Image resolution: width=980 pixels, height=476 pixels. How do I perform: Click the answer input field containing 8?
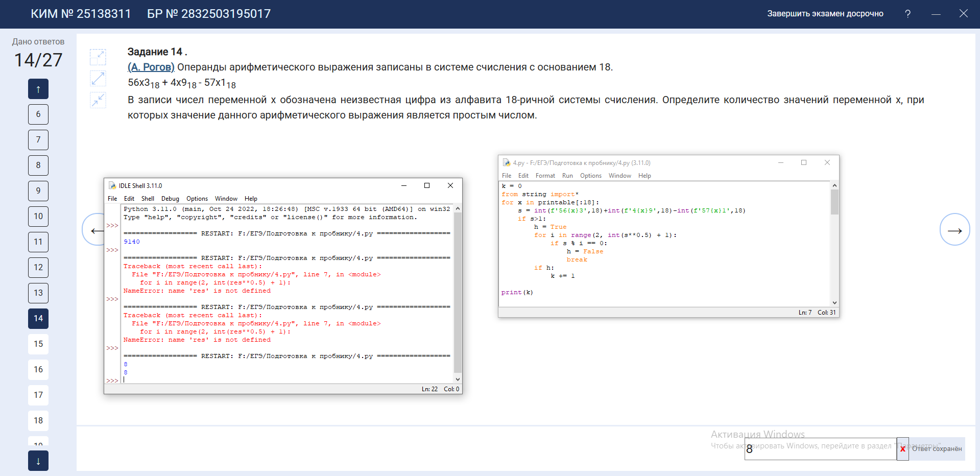(x=820, y=449)
